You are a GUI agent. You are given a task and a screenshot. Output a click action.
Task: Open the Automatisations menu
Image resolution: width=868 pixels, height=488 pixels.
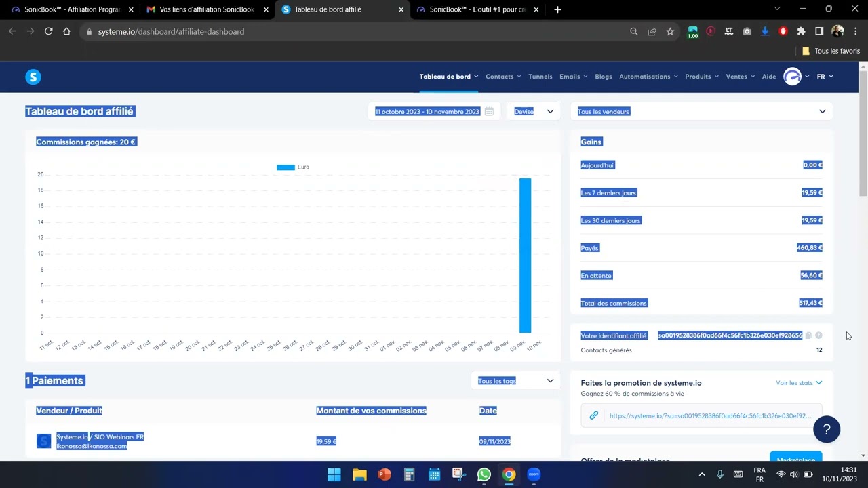click(x=648, y=77)
